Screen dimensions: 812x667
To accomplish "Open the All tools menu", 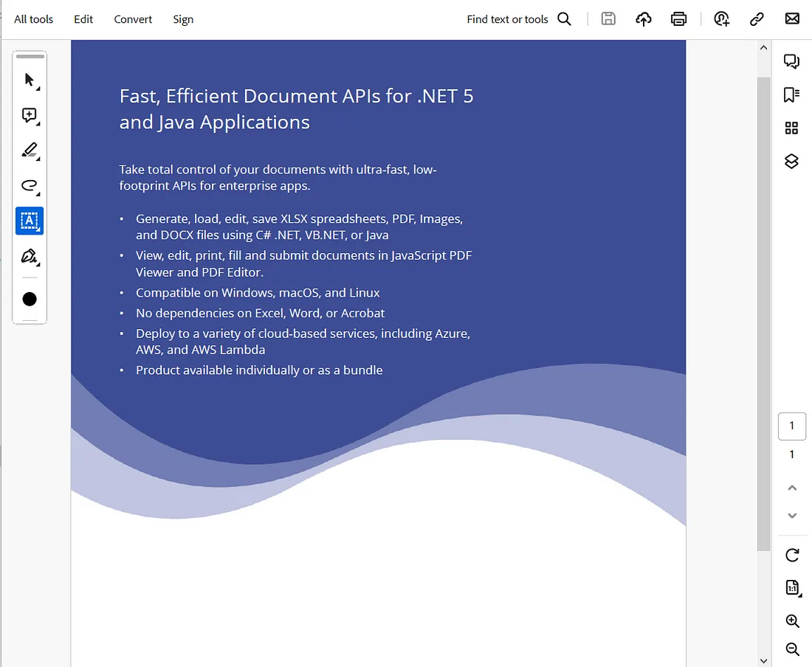I will coord(33,19).
